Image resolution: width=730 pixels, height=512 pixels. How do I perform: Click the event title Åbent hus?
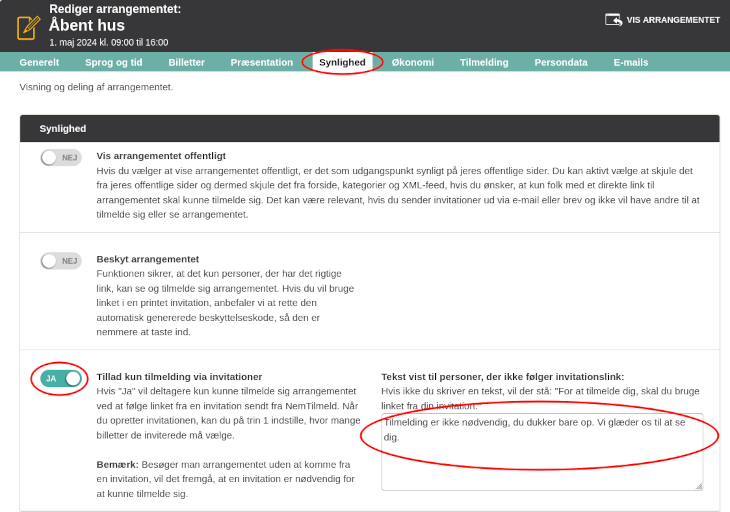pos(87,25)
